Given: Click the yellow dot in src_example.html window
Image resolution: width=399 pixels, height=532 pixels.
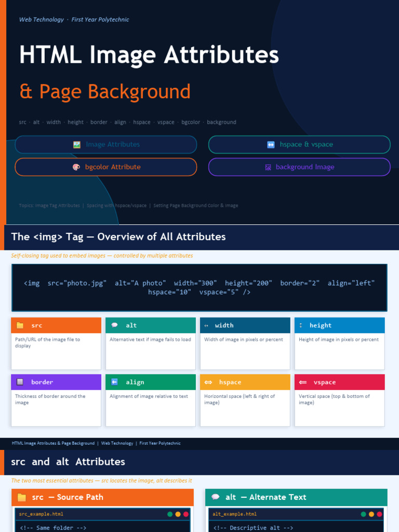Looking at the screenshot, I should click(x=178, y=514).
